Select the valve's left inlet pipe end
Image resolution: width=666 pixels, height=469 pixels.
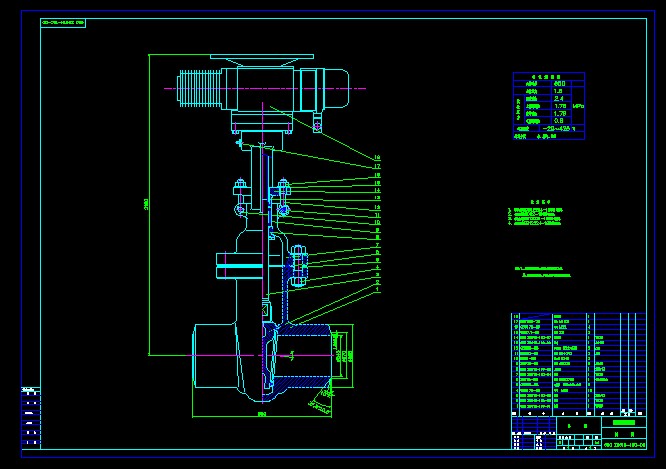[x=205, y=350]
